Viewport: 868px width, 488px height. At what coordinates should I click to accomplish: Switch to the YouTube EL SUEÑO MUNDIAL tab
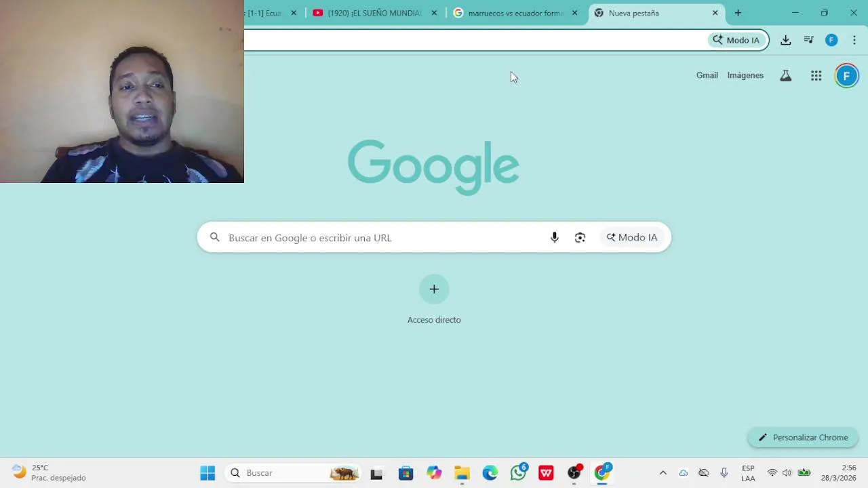[374, 13]
